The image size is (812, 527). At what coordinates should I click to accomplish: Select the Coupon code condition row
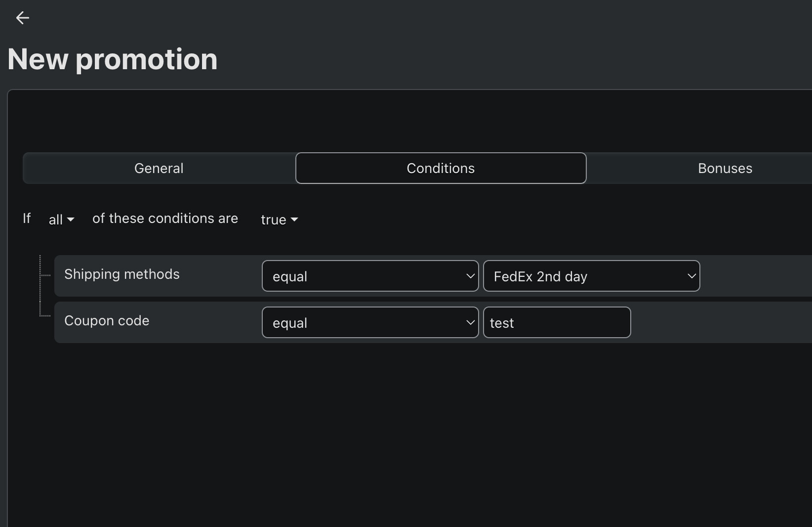point(433,322)
